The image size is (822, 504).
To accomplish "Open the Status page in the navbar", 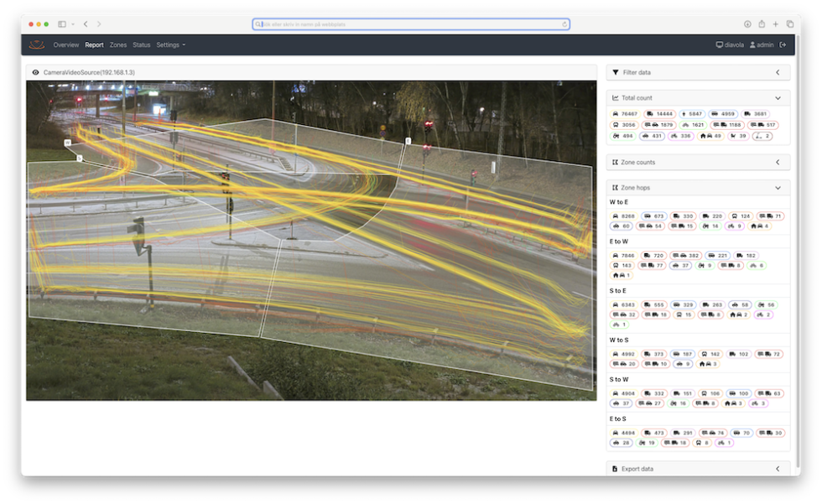I will (140, 44).
